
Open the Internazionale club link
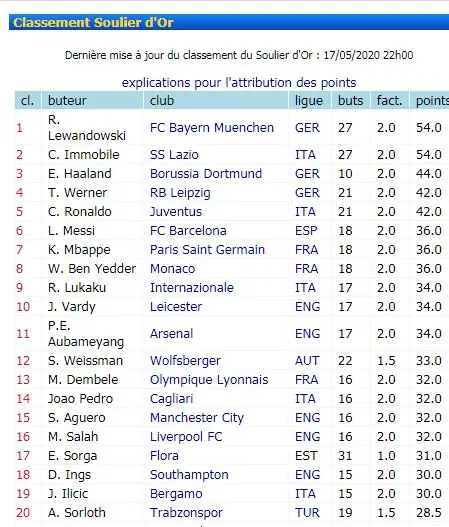192,288
